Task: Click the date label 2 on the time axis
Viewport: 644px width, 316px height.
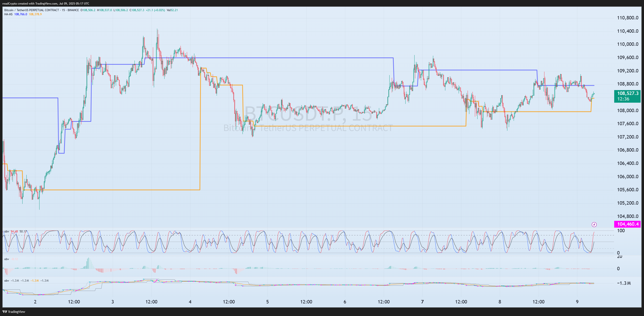Action: (x=35, y=302)
